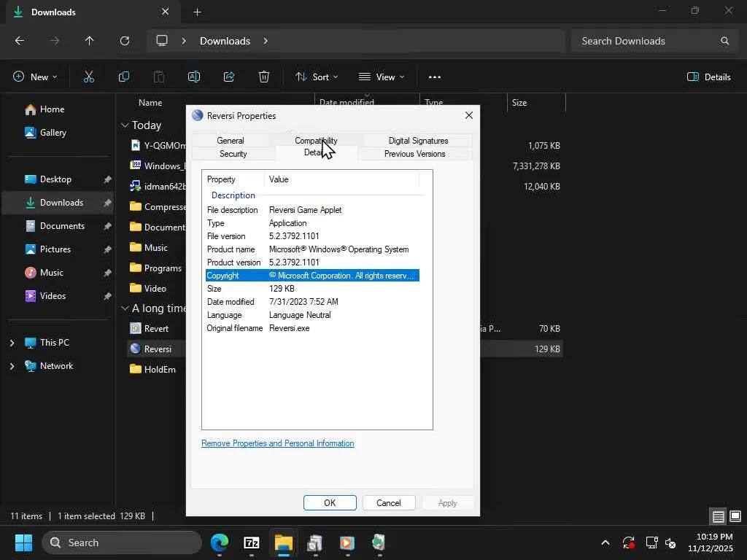
Task: Refresh the Downloads folder view
Action: 125,41
